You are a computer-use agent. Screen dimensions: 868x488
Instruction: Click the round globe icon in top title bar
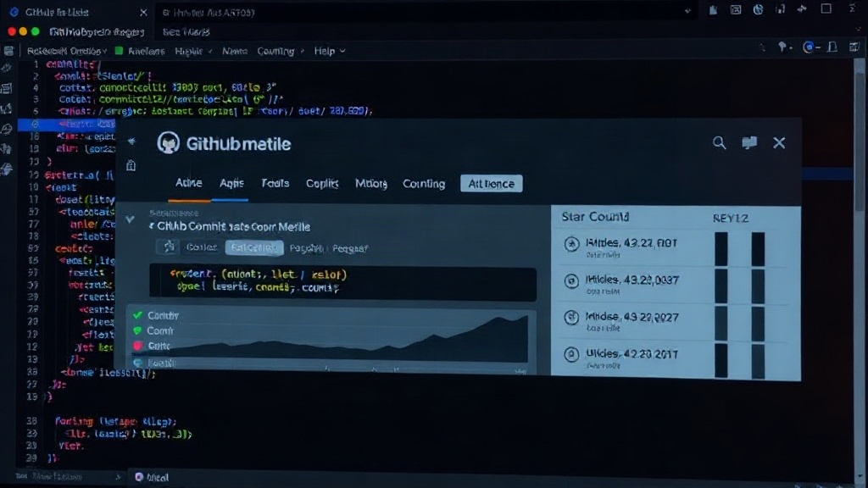759,9
